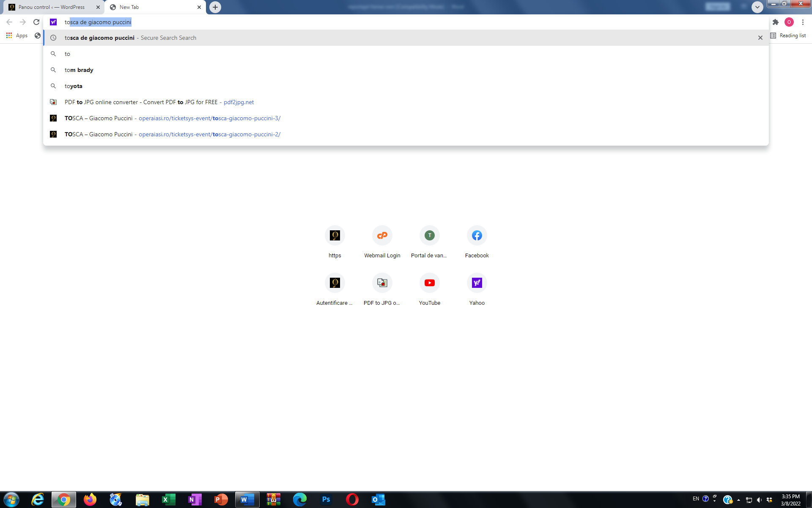812x508 pixels.
Task: Open Photoshop from taskbar
Action: click(x=326, y=500)
